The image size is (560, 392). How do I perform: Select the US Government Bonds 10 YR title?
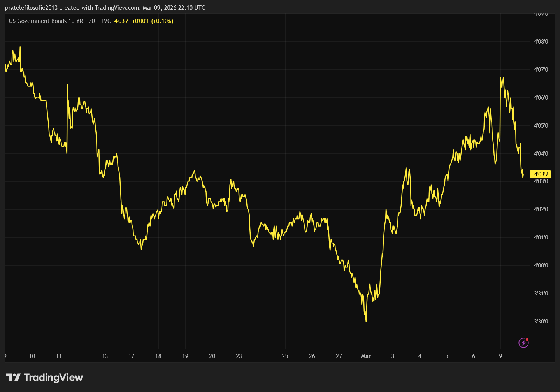[46, 21]
